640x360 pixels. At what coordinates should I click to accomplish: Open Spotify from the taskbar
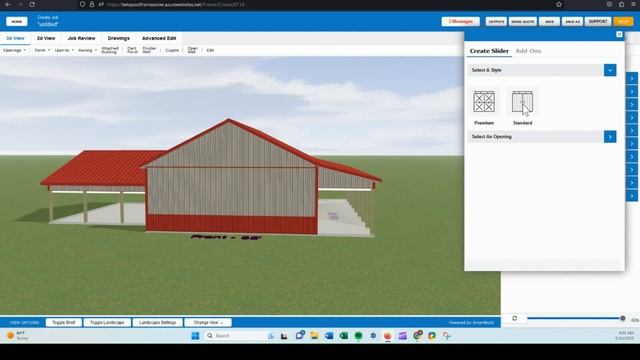click(358, 336)
